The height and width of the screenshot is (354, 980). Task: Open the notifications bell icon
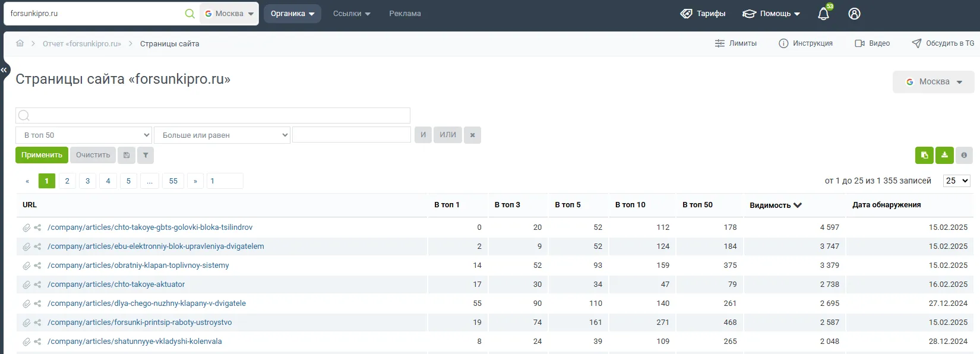coord(823,14)
